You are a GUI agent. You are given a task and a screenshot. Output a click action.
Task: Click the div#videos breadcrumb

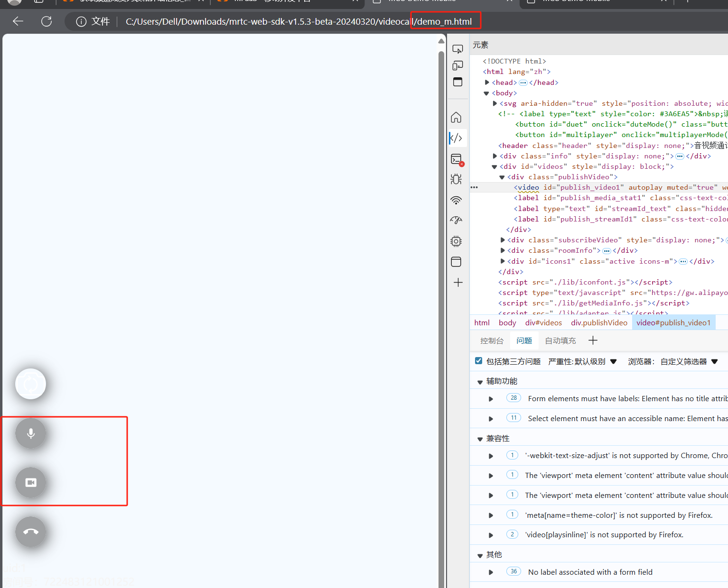point(543,322)
